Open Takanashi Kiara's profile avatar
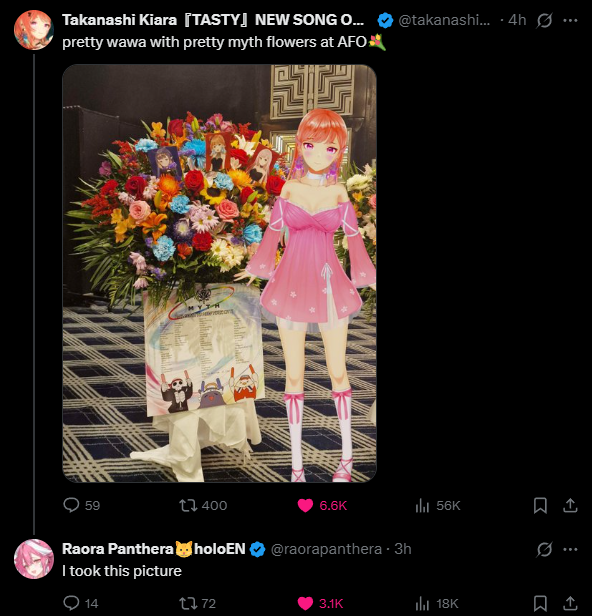 (x=34, y=30)
